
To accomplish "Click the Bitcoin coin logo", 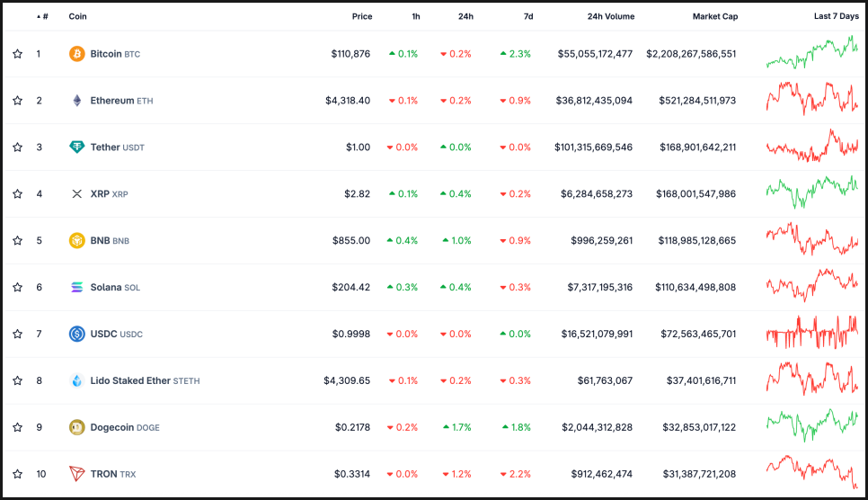I will pyautogui.click(x=77, y=54).
